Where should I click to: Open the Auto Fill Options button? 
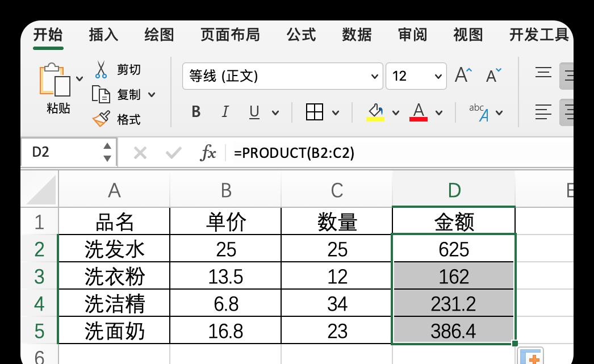531,357
